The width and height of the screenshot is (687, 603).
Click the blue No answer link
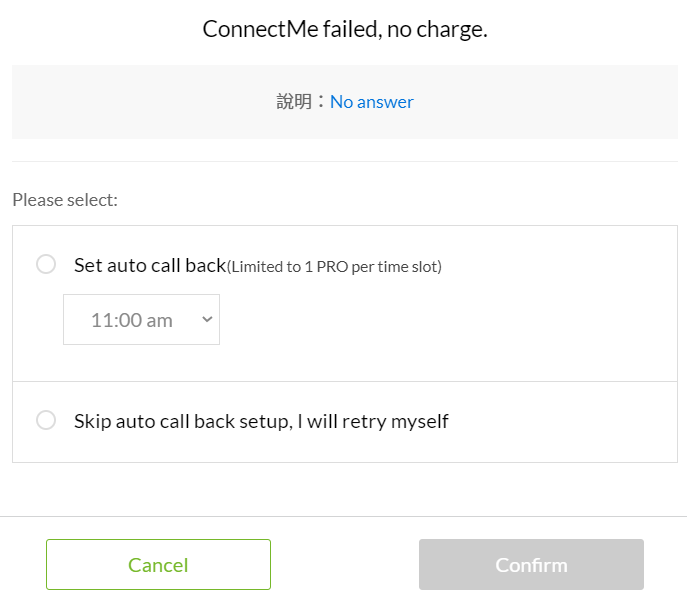[x=372, y=102]
